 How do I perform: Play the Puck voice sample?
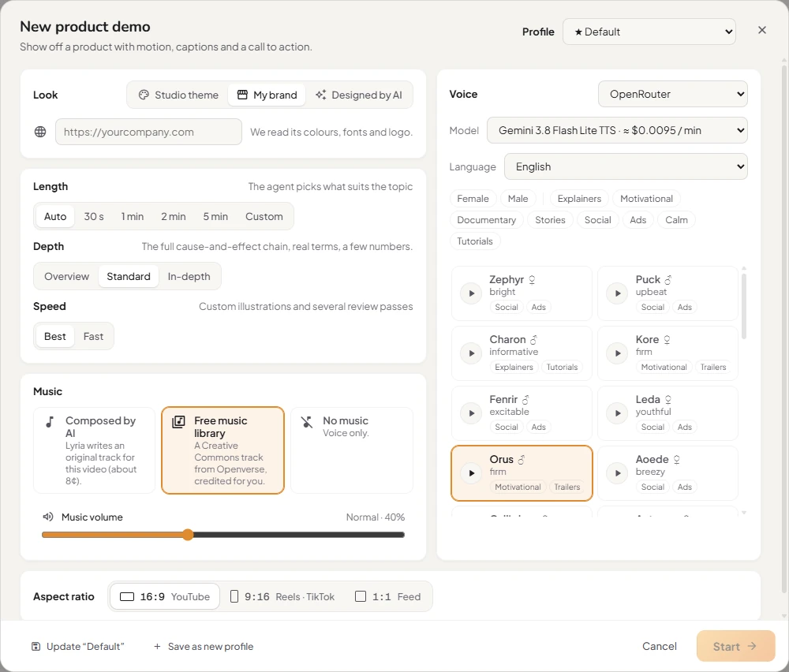[618, 293]
